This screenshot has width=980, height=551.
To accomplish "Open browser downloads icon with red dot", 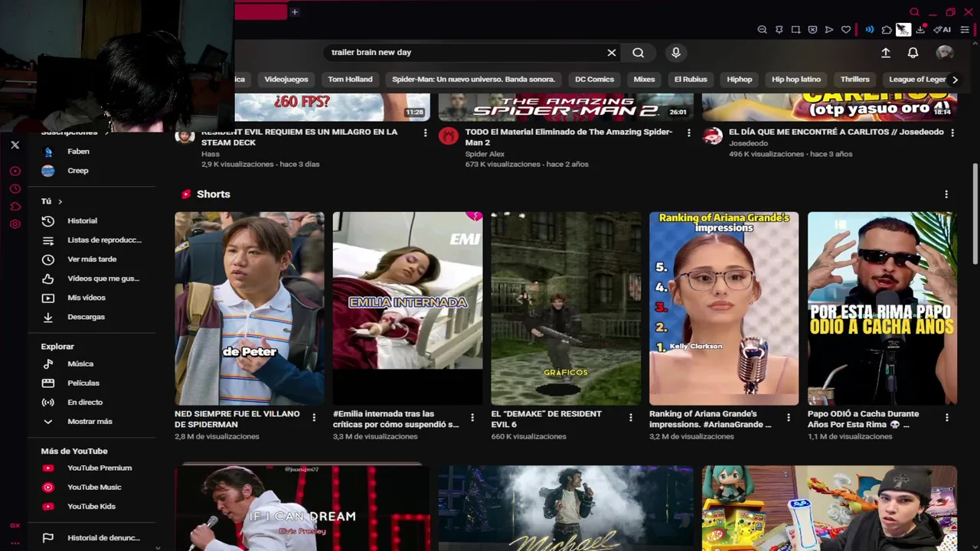I will (921, 30).
